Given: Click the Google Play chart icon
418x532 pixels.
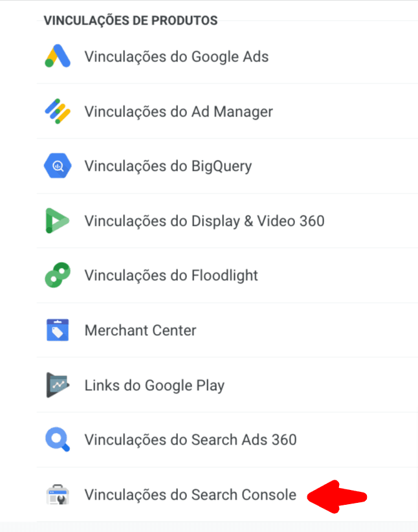Looking at the screenshot, I should point(58,384).
